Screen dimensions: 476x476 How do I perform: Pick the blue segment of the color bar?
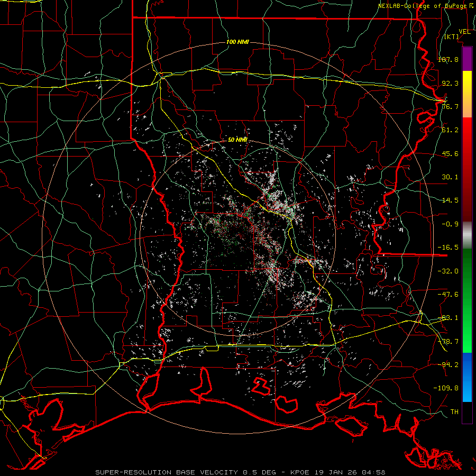tap(467, 377)
